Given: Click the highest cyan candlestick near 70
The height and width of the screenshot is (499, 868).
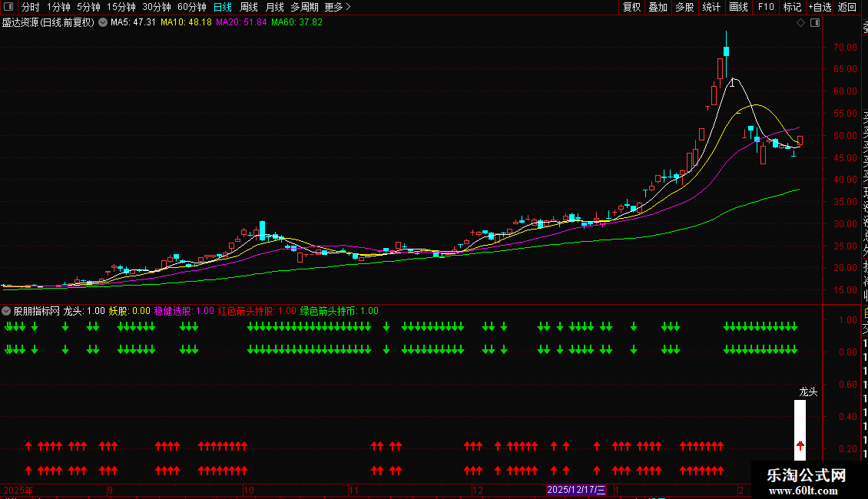Looking at the screenshot, I should (726, 51).
